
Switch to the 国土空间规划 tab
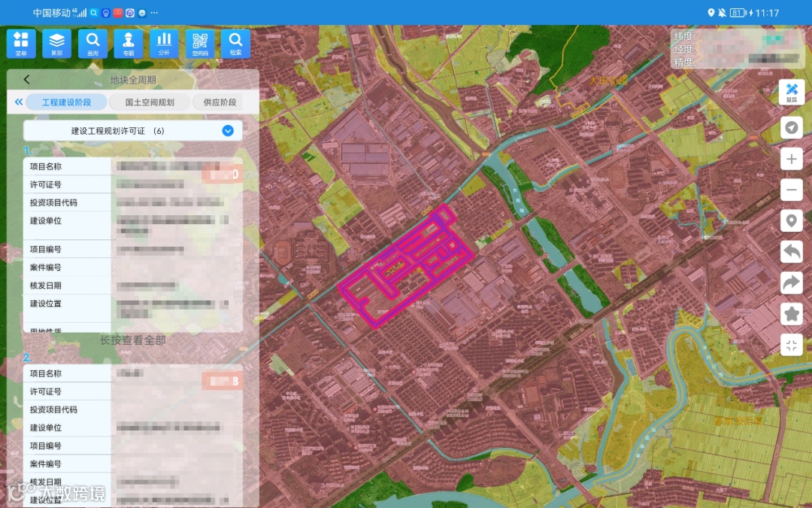click(x=150, y=102)
